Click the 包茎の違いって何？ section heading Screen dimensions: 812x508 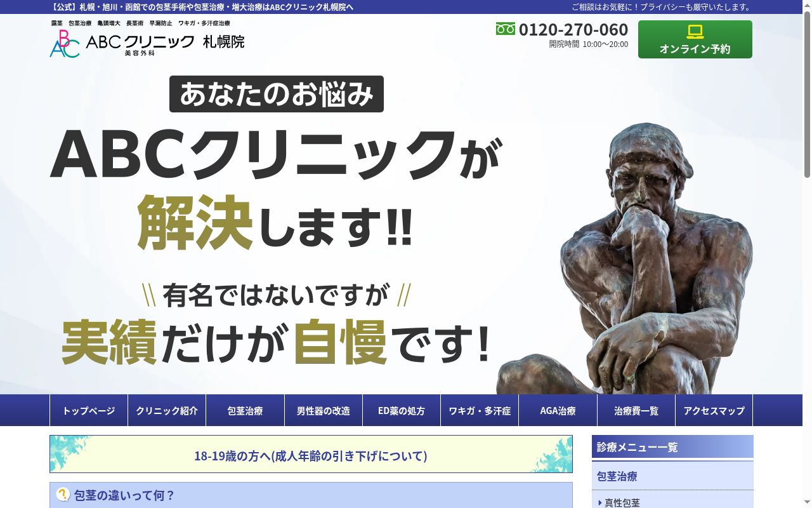pyautogui.click(x=311, y=495)
